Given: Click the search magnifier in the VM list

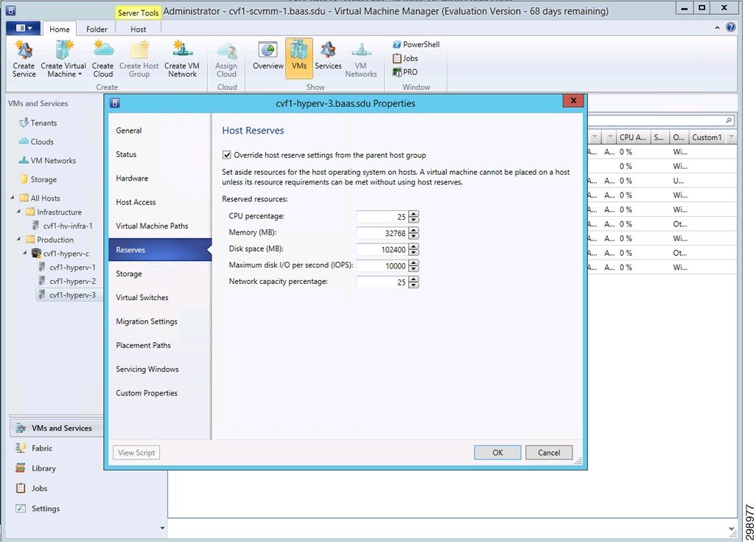Looking at the screenshot, I should [729, 120].
